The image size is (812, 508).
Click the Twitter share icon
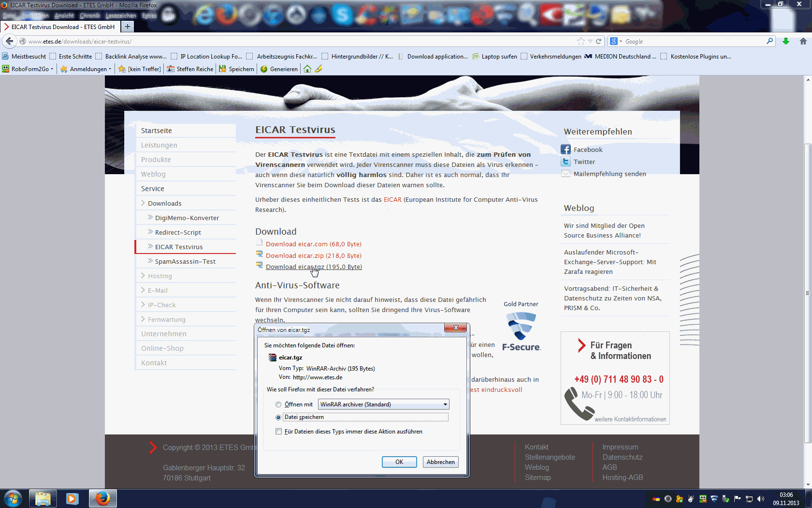565,162
